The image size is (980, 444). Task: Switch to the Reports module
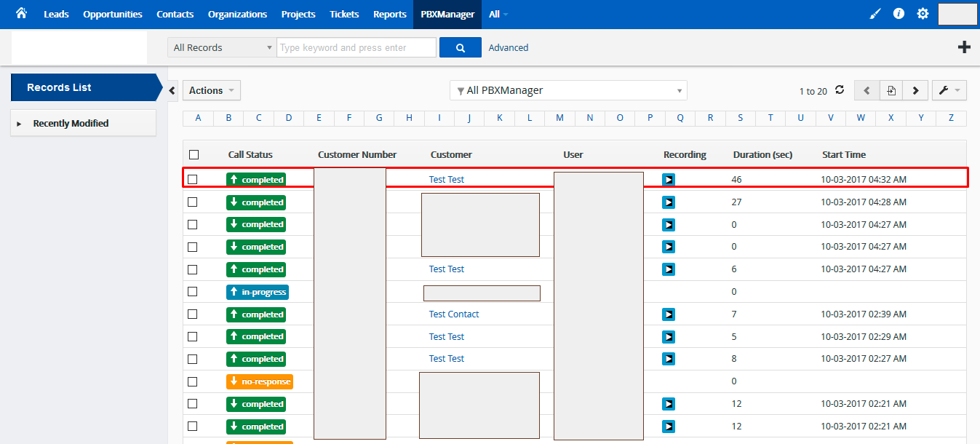(x=389, y=13)
